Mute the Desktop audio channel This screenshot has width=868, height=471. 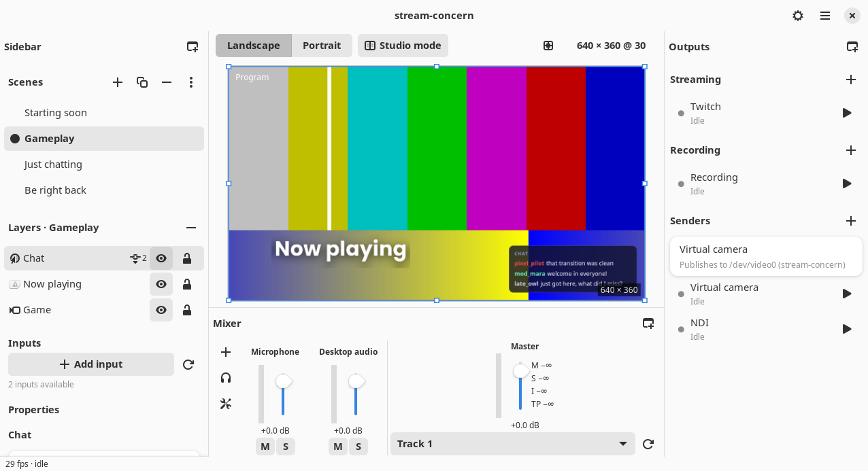(338, 447)
